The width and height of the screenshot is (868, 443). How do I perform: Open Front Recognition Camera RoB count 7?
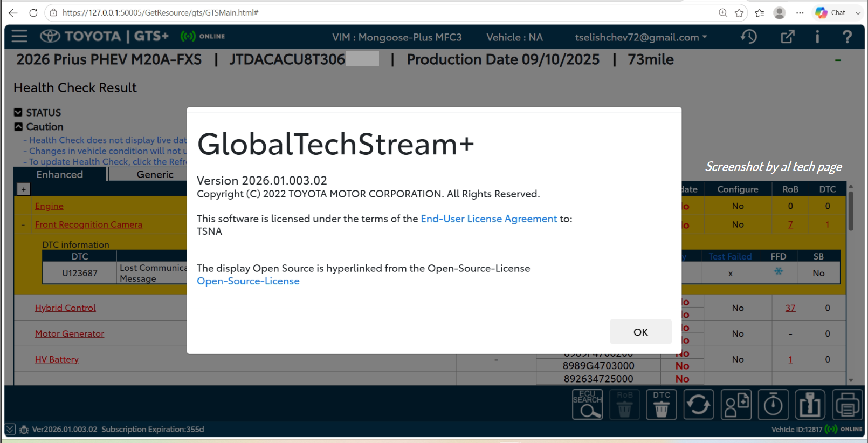coord(790,224)
